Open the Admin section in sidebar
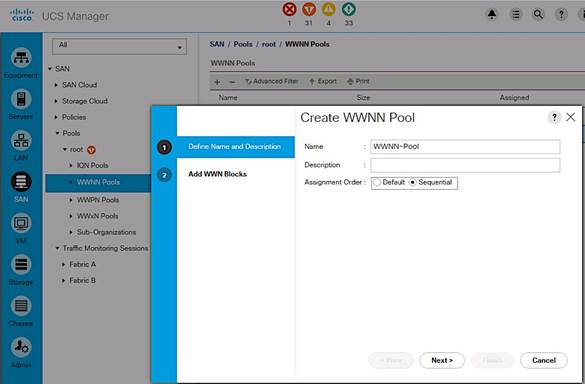Screen dimensions: 585x384 [x=21, y=353]
